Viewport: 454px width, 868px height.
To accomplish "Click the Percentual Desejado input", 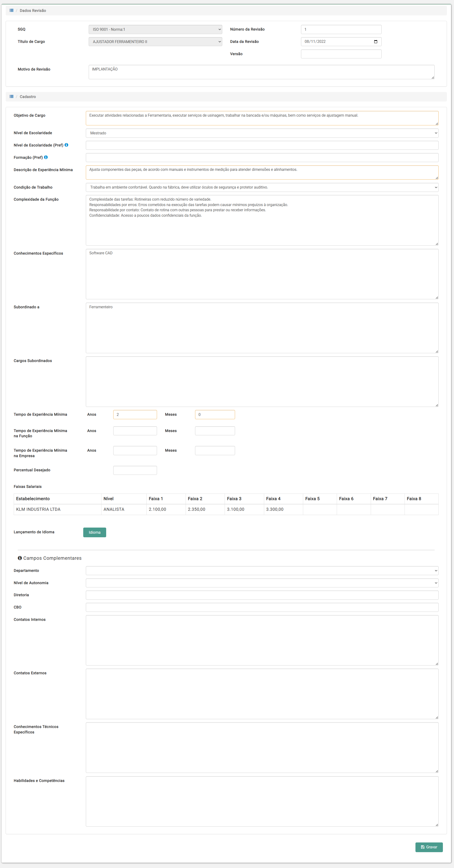I will tap(135, 470).
